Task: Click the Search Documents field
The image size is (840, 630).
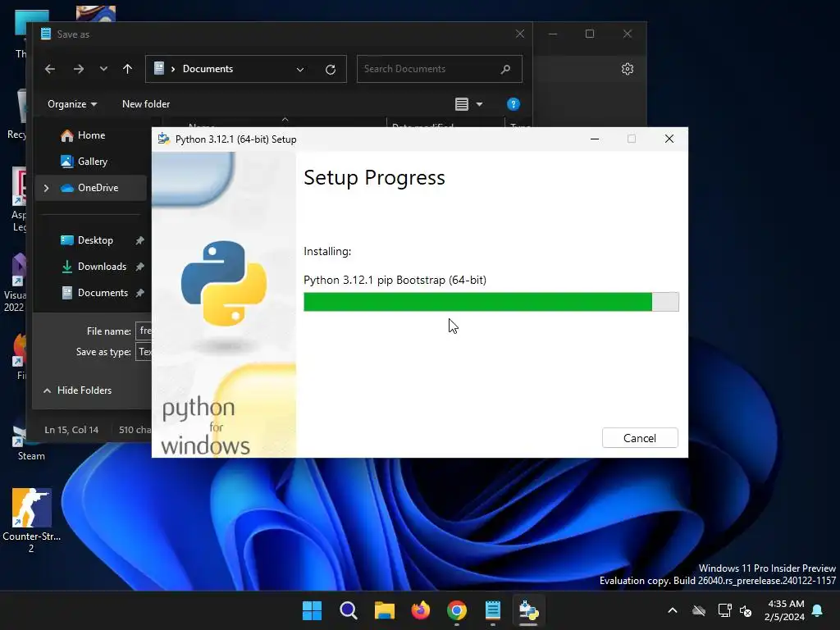Action: tap(440, 69)
